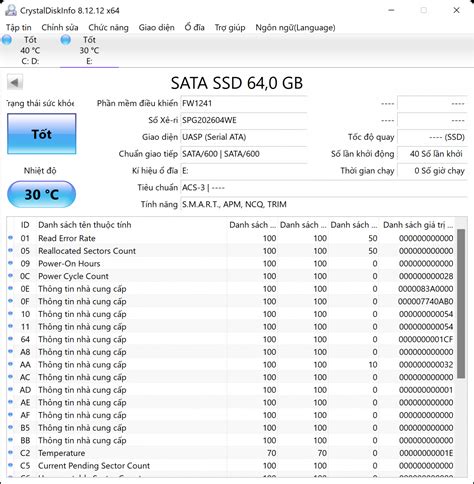Click the transfer mode SATA/600 field

tap(243, 154)
